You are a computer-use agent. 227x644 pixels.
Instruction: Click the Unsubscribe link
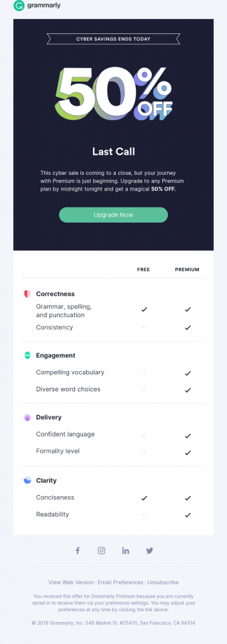163,582
